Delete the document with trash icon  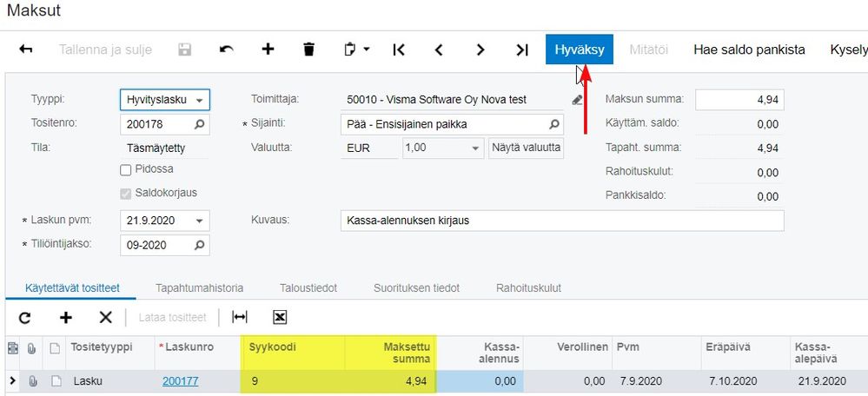pos(308,49)
